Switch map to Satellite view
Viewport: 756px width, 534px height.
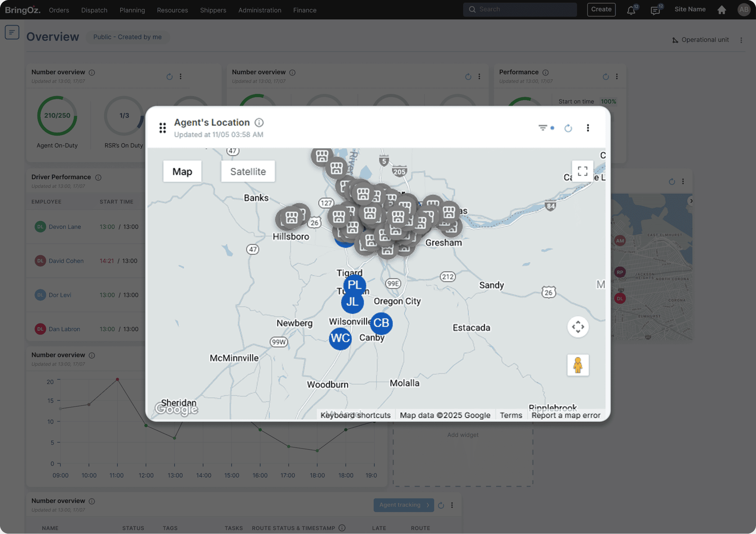248,171
